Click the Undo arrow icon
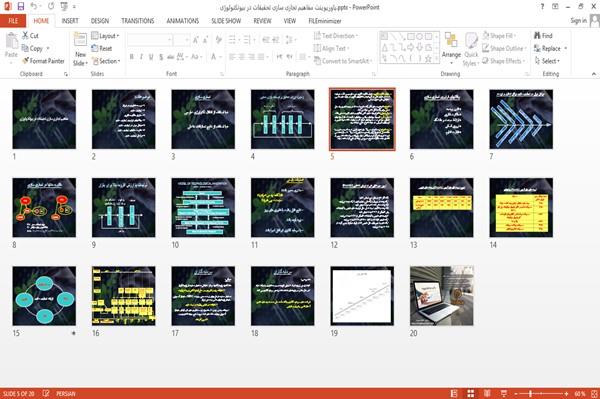The image size is (600, 399). [x=33, y=7]
